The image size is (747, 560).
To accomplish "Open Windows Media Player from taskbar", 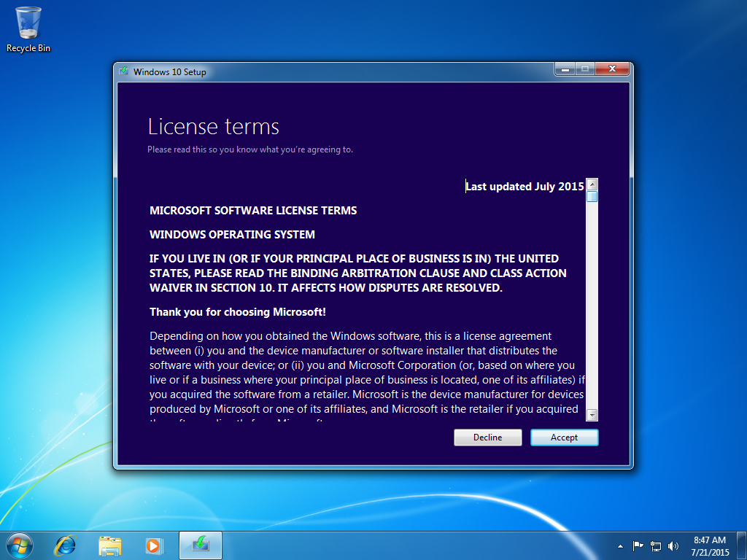I will pos(155,545).
